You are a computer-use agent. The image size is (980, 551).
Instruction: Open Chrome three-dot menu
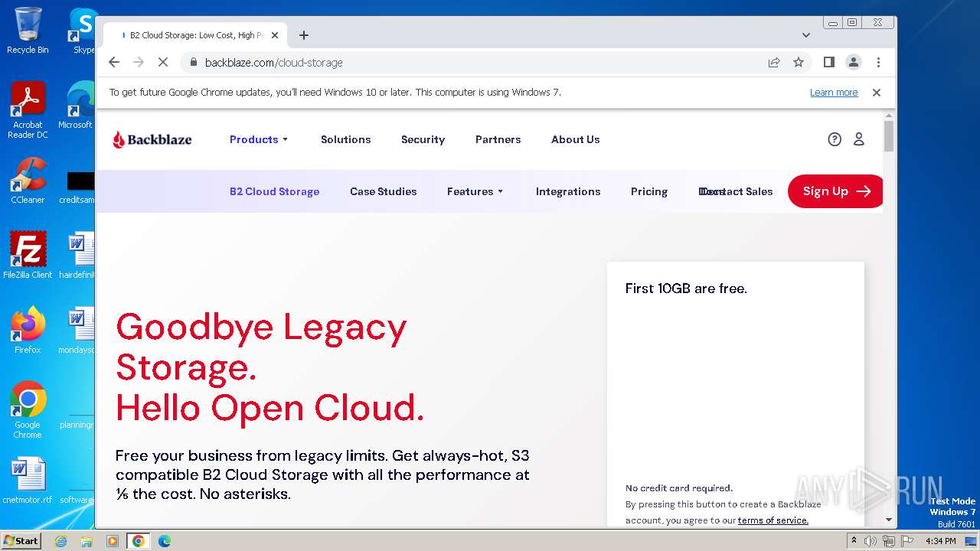tap(878, 63)
